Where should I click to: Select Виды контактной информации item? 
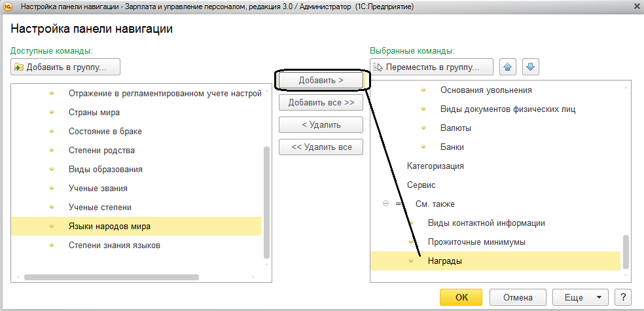486,223
